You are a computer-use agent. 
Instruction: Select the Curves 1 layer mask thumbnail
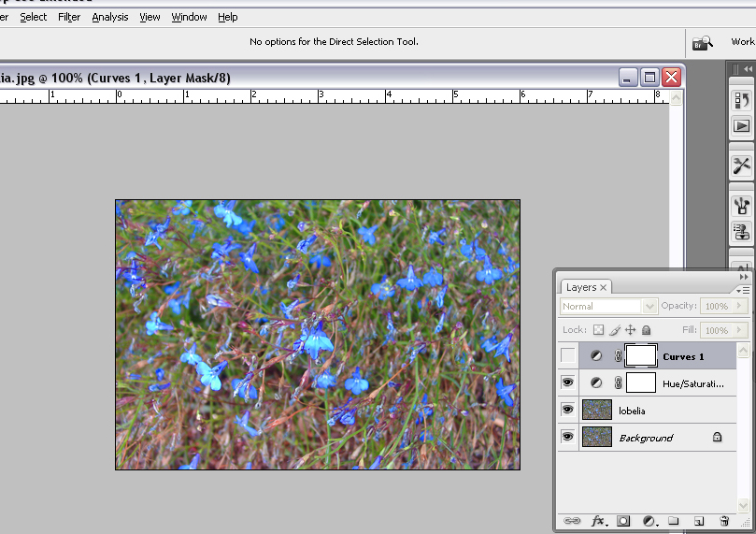pyautogui.click(x=641, y=355)
